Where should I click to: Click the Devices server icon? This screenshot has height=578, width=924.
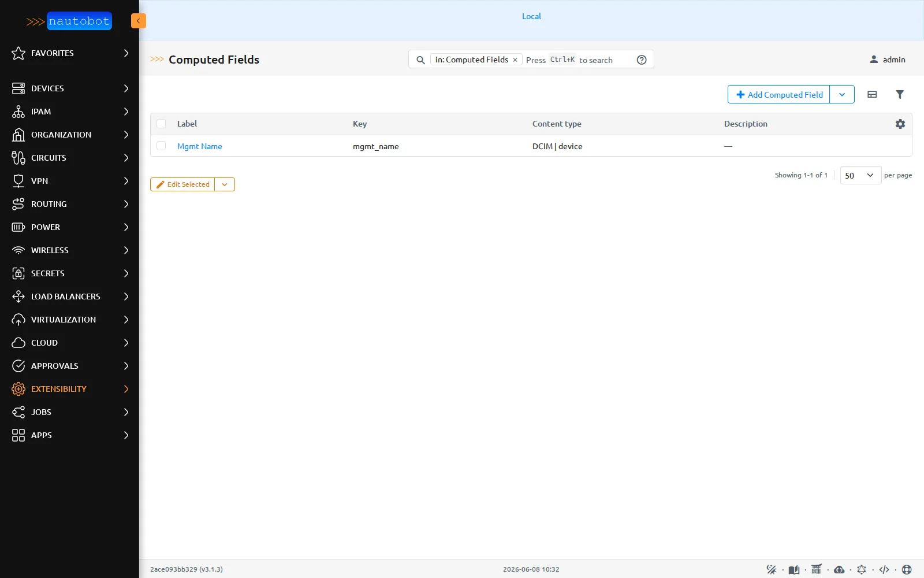pos(18,88)
